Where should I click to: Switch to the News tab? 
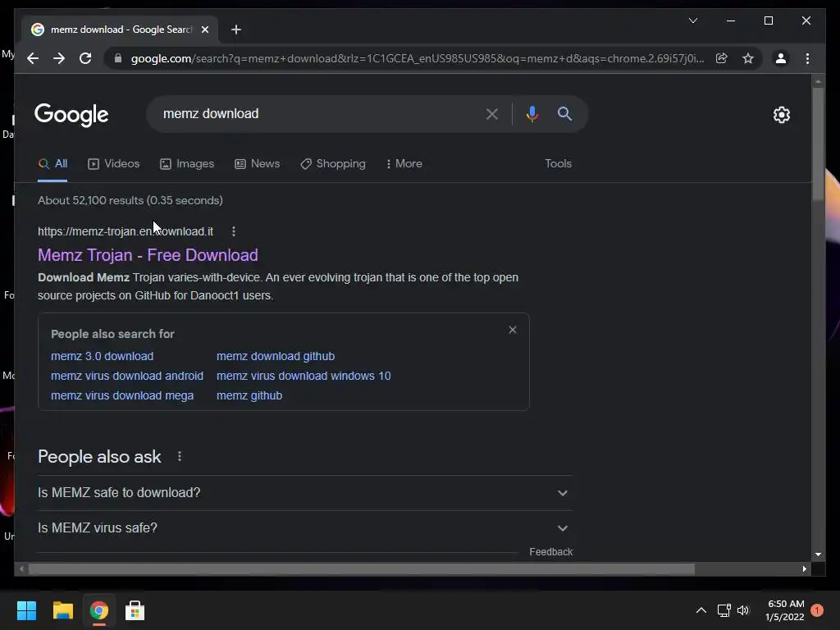pyautogui.click(x=257, y=163)
